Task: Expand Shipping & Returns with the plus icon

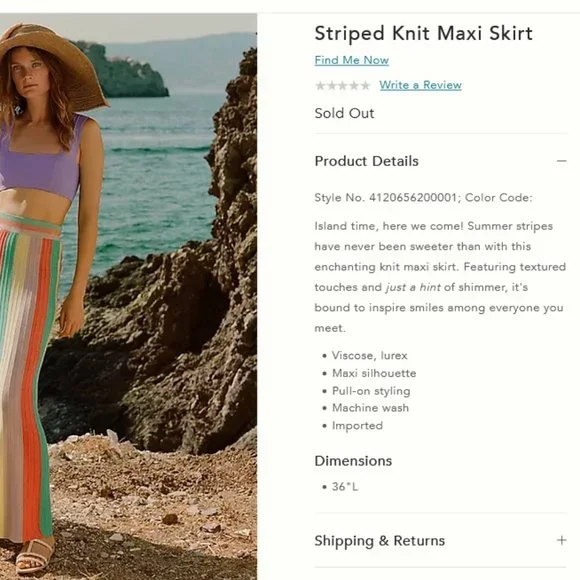Action: click(562, 540)
